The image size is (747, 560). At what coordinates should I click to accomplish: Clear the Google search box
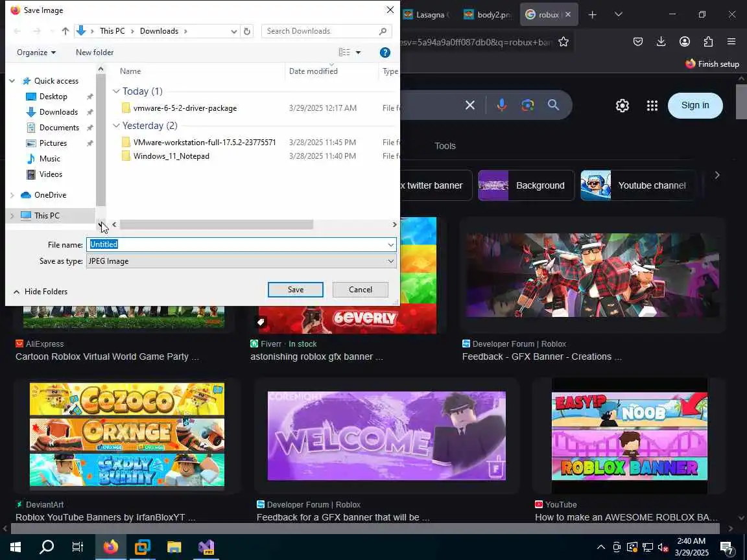point(469,105)
